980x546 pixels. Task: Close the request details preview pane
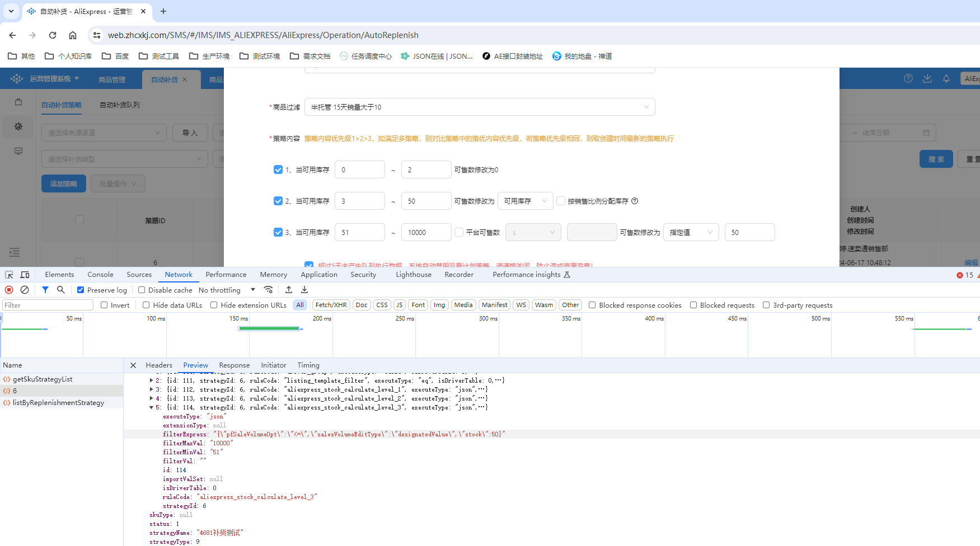133,365
